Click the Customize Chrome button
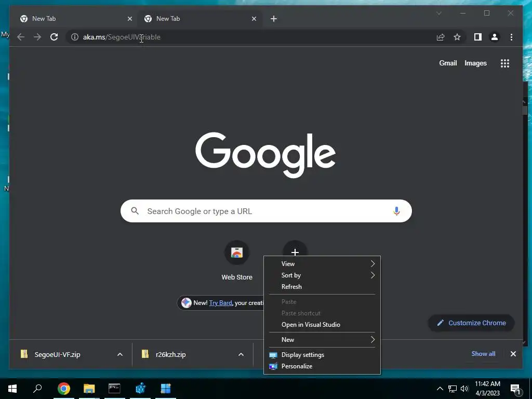The image size is (532, 399). click(x=472, y=323)
